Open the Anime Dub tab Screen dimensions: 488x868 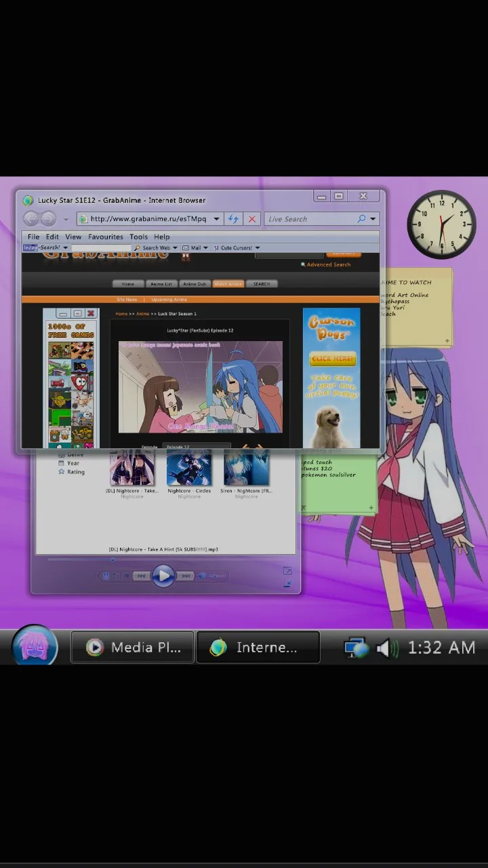pyautogui.click(x=195, y=283)
